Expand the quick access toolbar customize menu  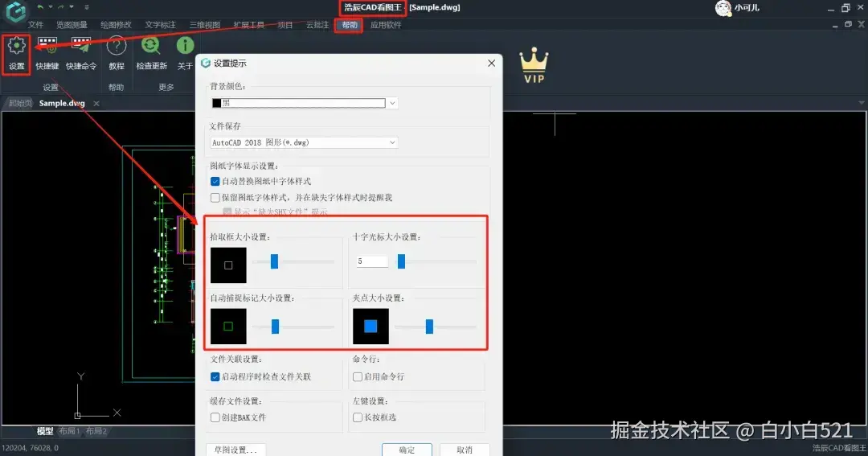(x=86, y=7)
